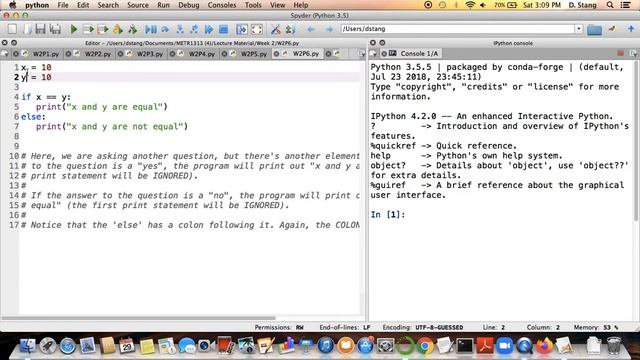The image size is (640, 360).
Task: Open the Debug menu
Action: (x=189, y=5)
